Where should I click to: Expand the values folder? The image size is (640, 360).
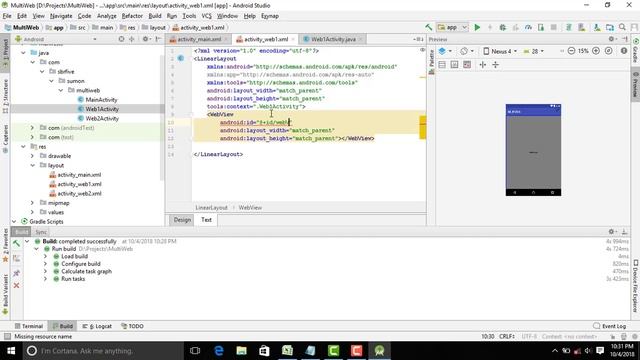point(32,212)
